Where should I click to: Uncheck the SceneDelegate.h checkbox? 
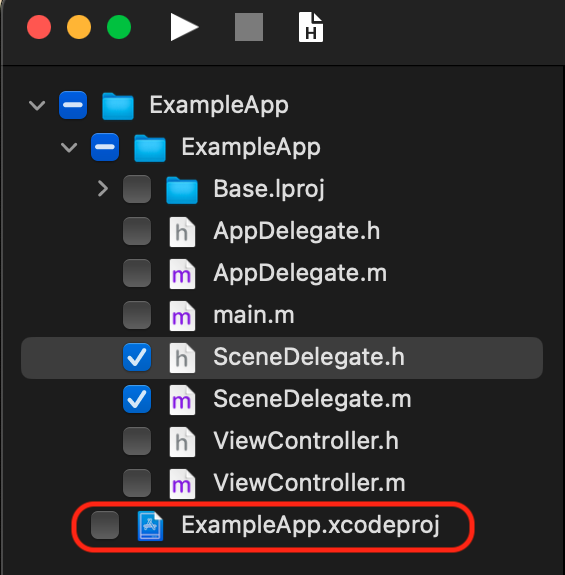pos(137,357)
